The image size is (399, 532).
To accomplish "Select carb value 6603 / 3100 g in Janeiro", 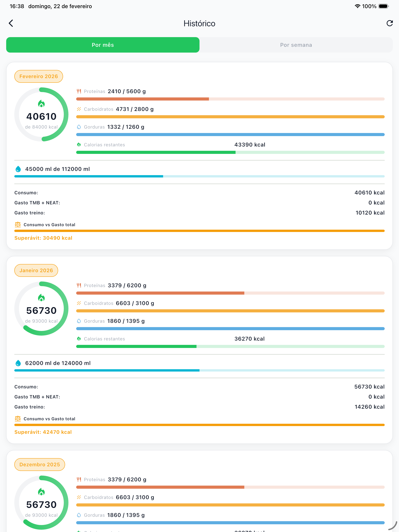I will point(135,303).
